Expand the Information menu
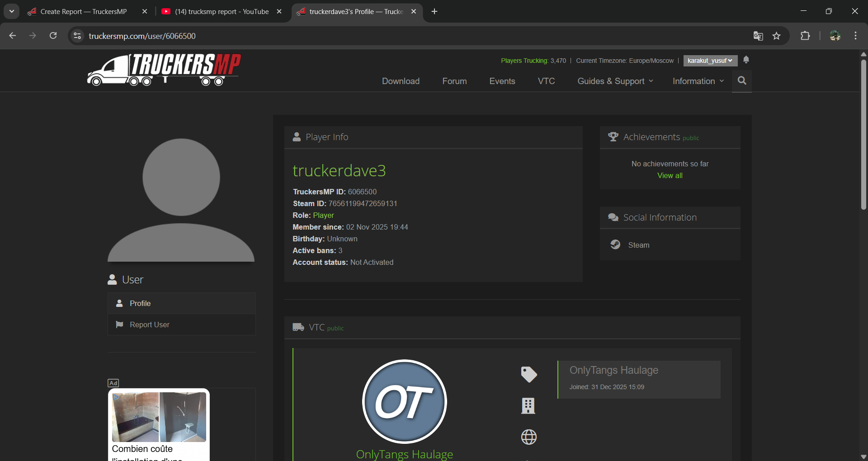This screenshot has height=461, width=868. click(698, 81)
